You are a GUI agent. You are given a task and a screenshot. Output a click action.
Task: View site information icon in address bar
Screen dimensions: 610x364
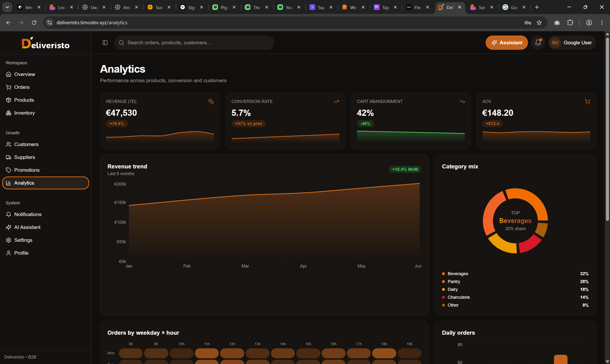pyautogui.click(x=50, y=23)
